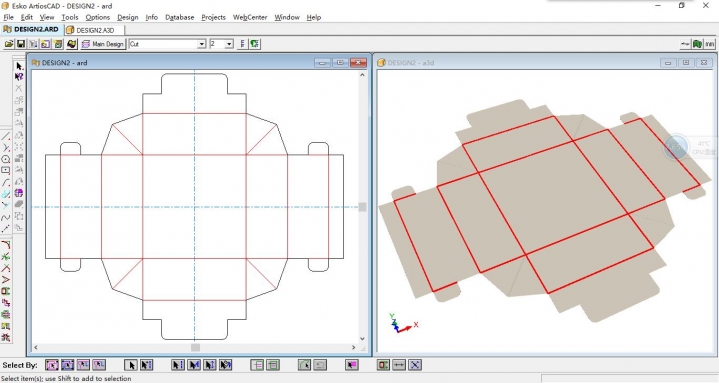Expand the pointage dropdown showing 2
Image resolution: width=719 pixels, height=383 pixels.
pos(221,44)
